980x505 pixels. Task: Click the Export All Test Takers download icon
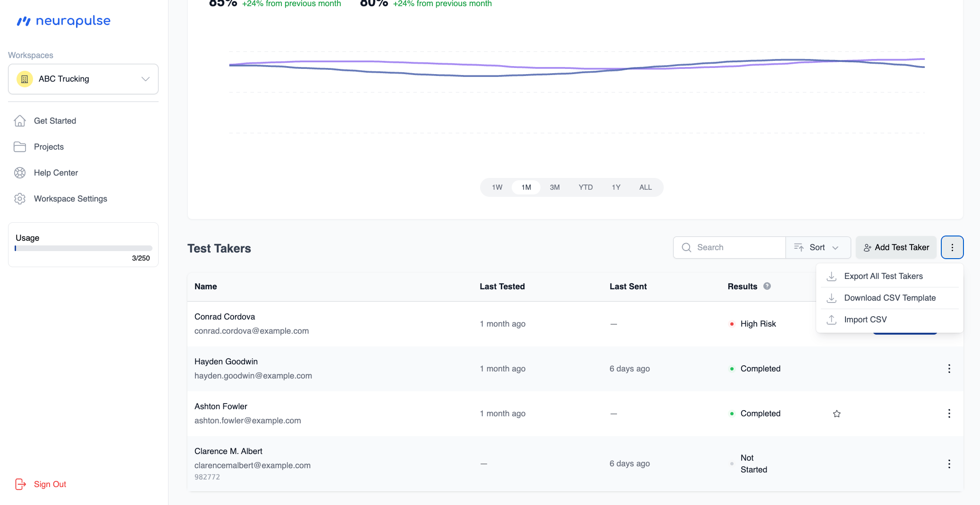coord(832,276)
